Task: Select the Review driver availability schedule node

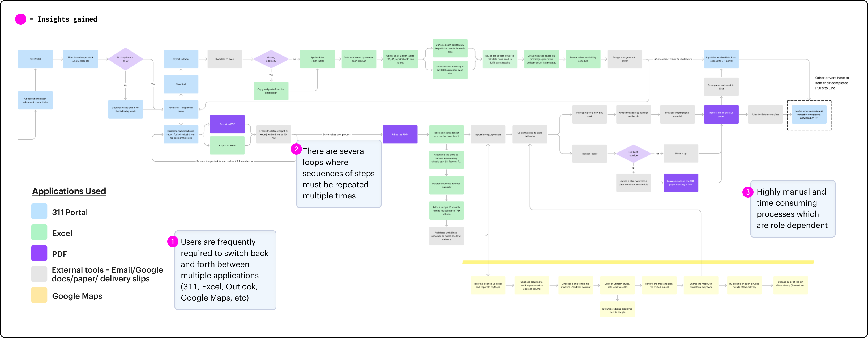Action: point(583,59)
